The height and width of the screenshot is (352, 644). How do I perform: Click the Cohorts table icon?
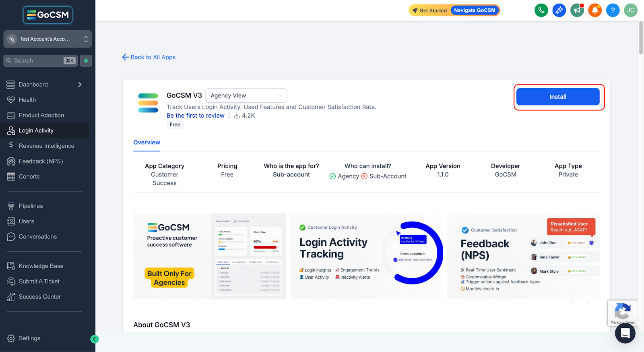[11, 176]
